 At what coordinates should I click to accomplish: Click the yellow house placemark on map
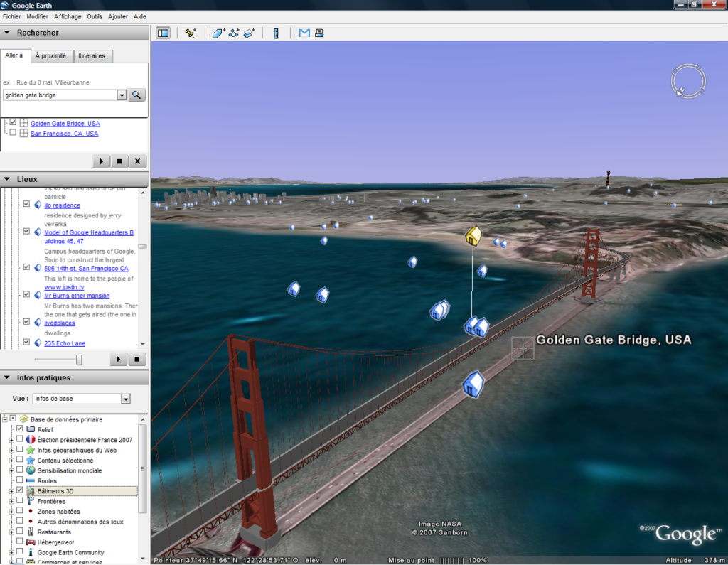click(473, 235)
